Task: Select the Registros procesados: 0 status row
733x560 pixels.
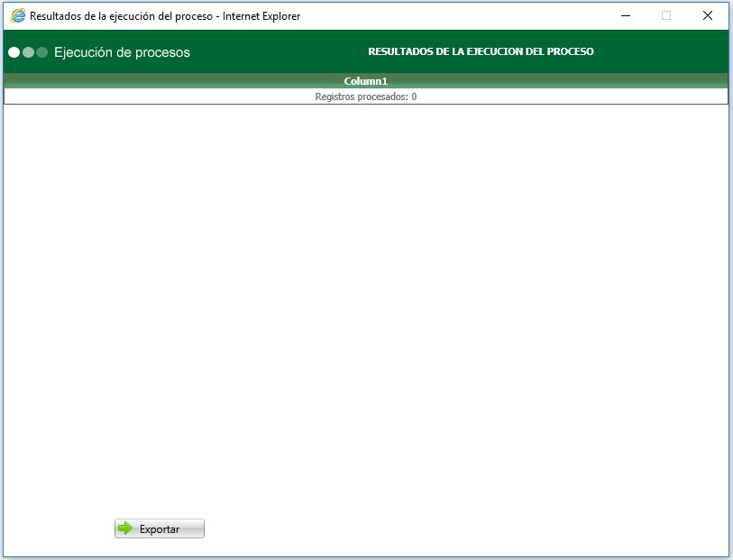Action: pyautogui.click(x=364, y=96)
